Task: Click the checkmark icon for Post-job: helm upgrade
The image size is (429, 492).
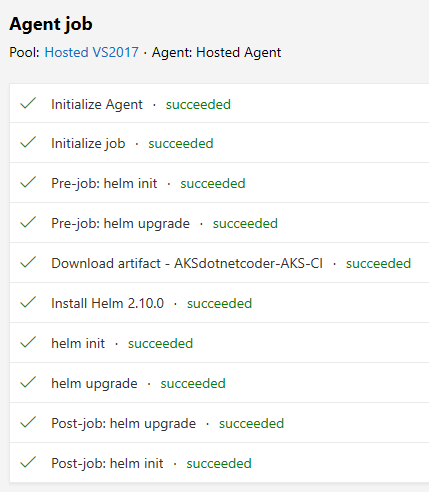Action: point(28,422)
